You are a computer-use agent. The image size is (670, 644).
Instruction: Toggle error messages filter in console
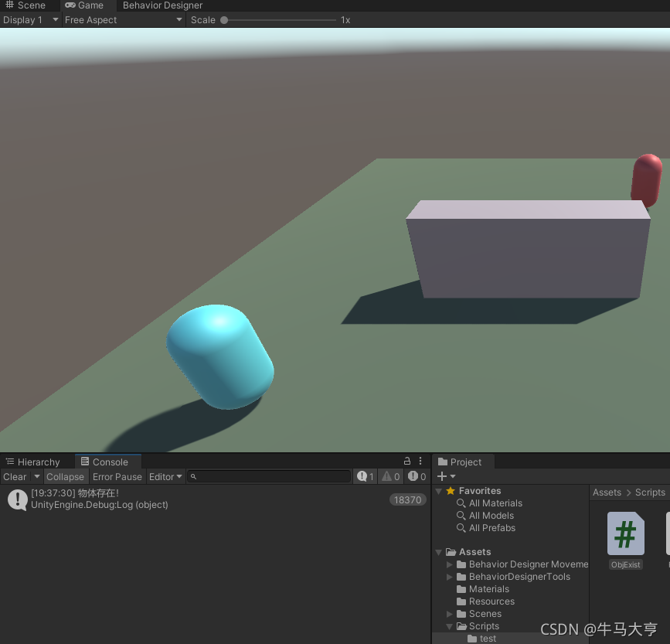tap(417, 476)
